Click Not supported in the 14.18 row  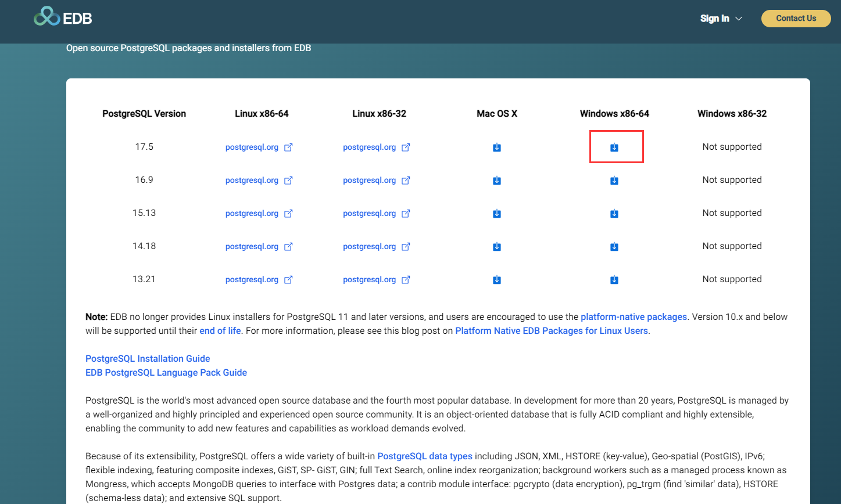(x=732, y=246)
